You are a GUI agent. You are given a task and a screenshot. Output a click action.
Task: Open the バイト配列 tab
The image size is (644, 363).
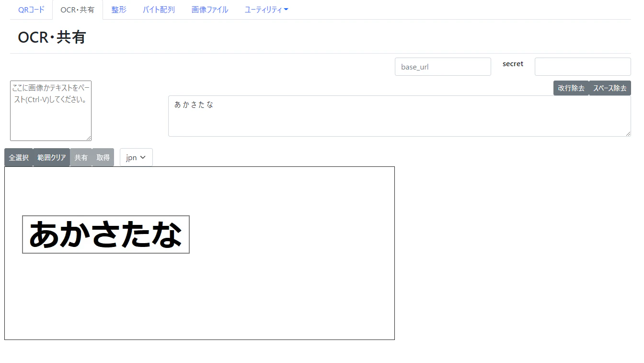pos(159,10)
